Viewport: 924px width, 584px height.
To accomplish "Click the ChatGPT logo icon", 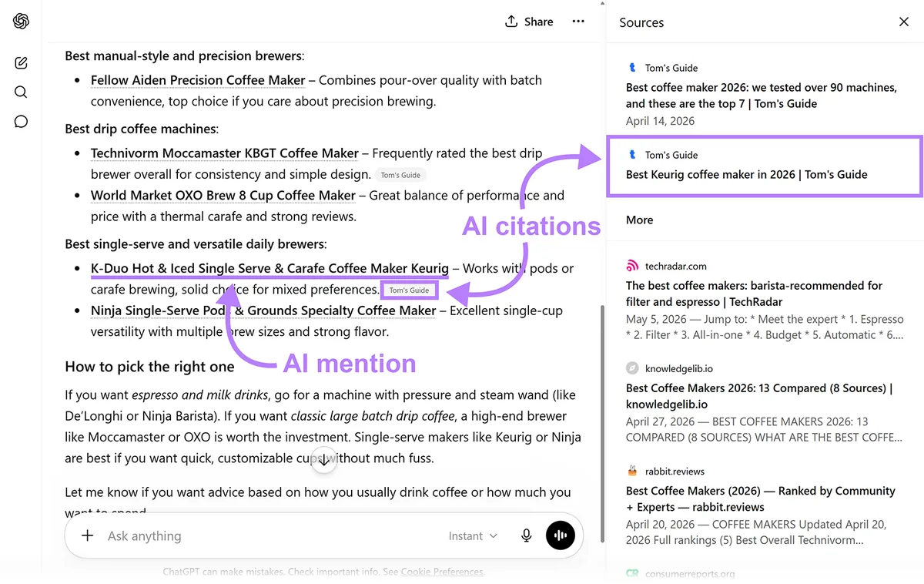I will pos(21,22).
